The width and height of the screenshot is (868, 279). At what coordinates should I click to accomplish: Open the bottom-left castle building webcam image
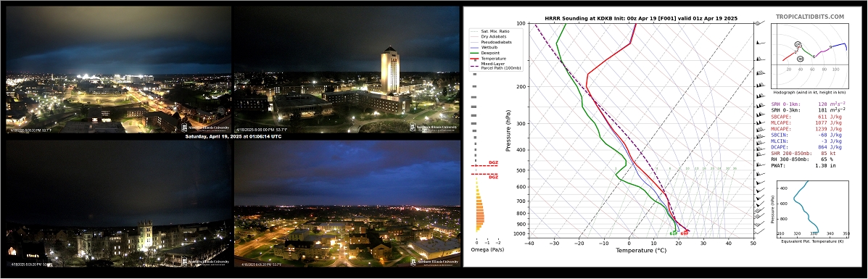point(118,204)
